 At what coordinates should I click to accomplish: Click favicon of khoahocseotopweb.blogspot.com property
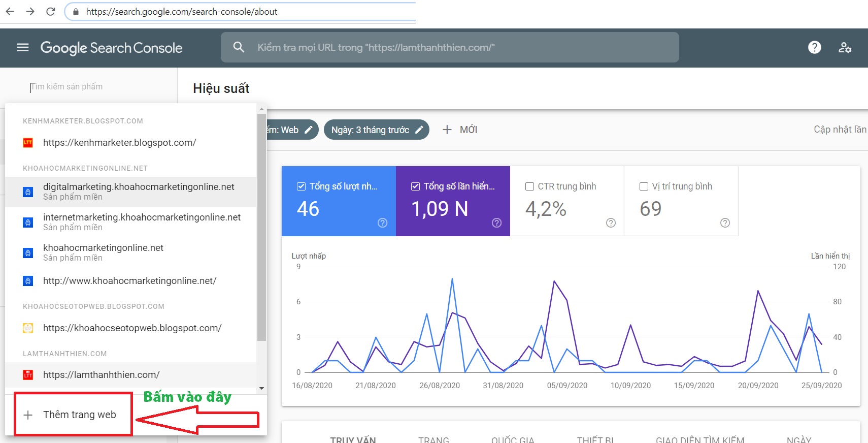28,328
